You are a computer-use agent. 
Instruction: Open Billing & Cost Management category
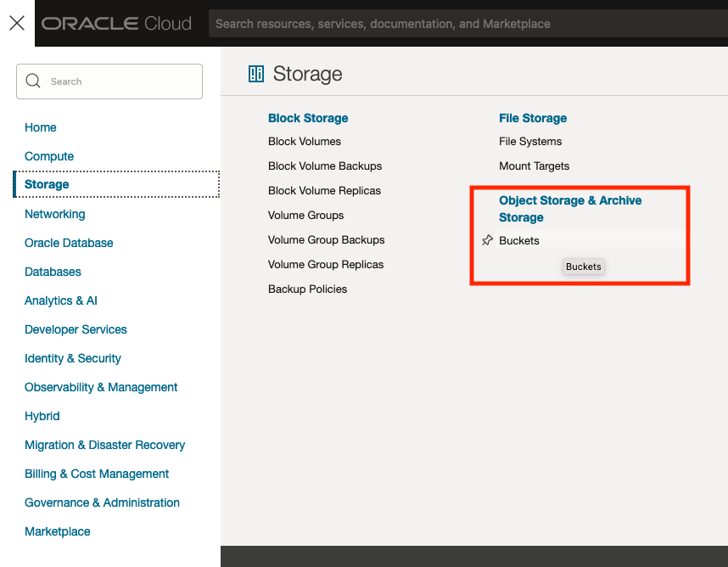tap(97, 474)
